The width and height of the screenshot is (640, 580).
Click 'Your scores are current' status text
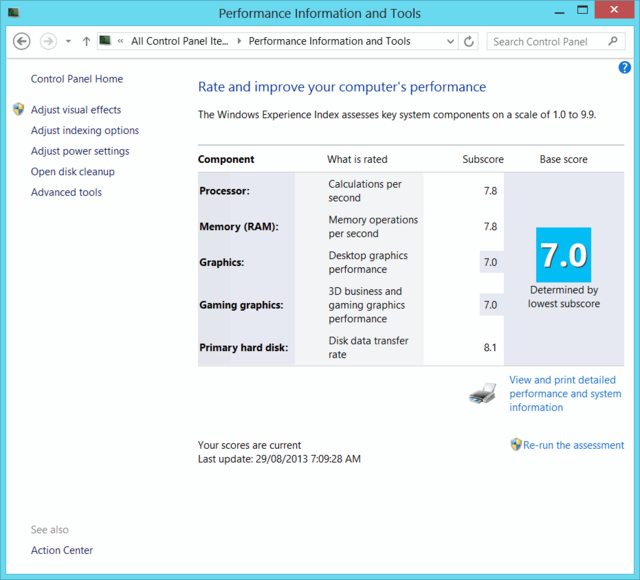click(x=249, y=445)
